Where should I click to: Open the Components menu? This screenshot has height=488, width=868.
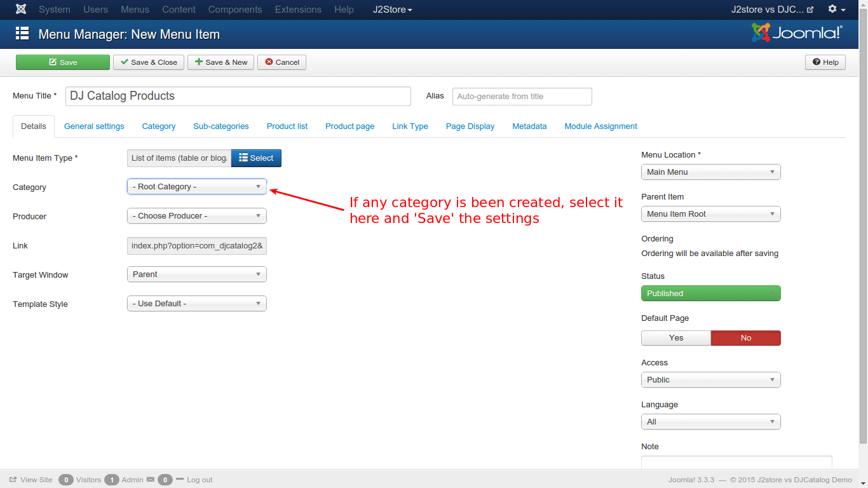235,10
